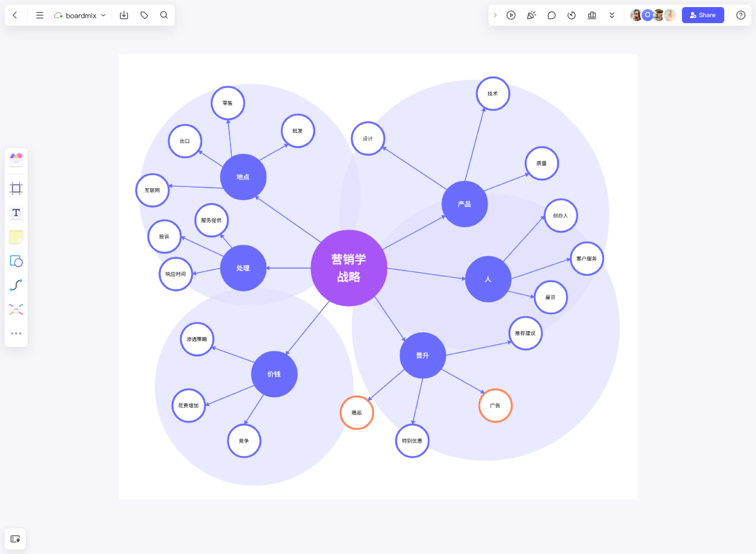
Task: Select the Sticky note tool
Action: pyautogui.click(x=16, y=237)
